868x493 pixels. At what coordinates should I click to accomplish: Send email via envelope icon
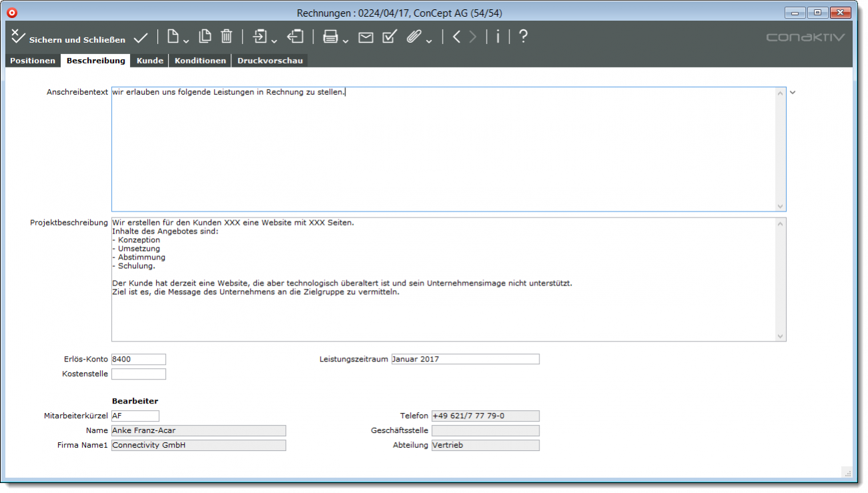[366, 38]
